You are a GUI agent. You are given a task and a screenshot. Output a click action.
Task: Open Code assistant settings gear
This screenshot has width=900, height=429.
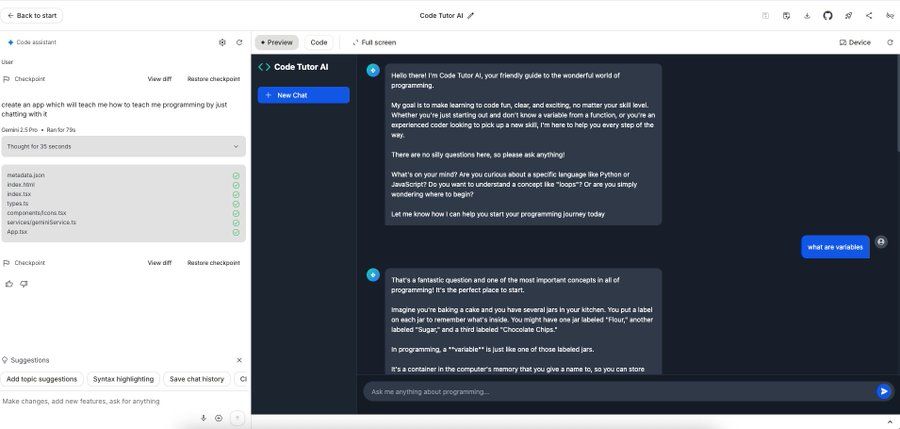pos(222,42)
